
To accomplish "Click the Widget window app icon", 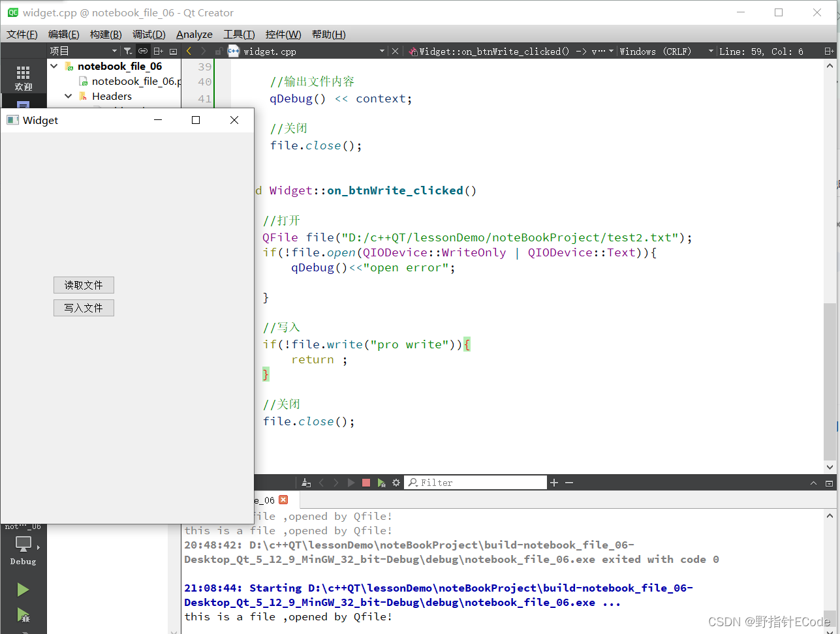I will (12, 120).
